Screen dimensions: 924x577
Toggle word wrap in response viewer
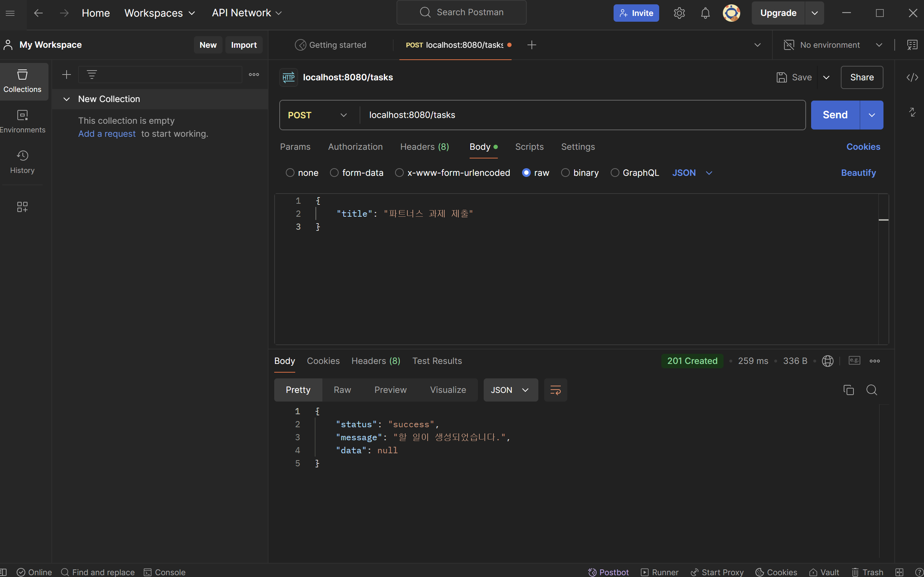coord(555,390)
